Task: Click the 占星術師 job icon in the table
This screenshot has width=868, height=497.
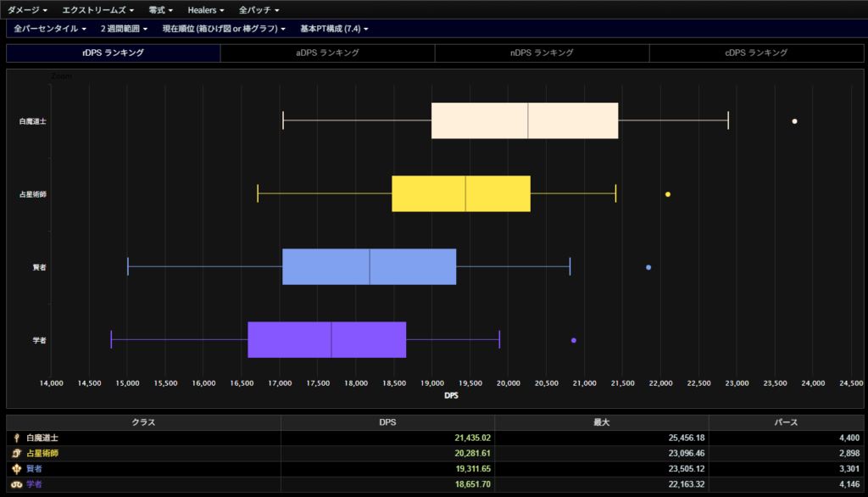Action: 17,453
